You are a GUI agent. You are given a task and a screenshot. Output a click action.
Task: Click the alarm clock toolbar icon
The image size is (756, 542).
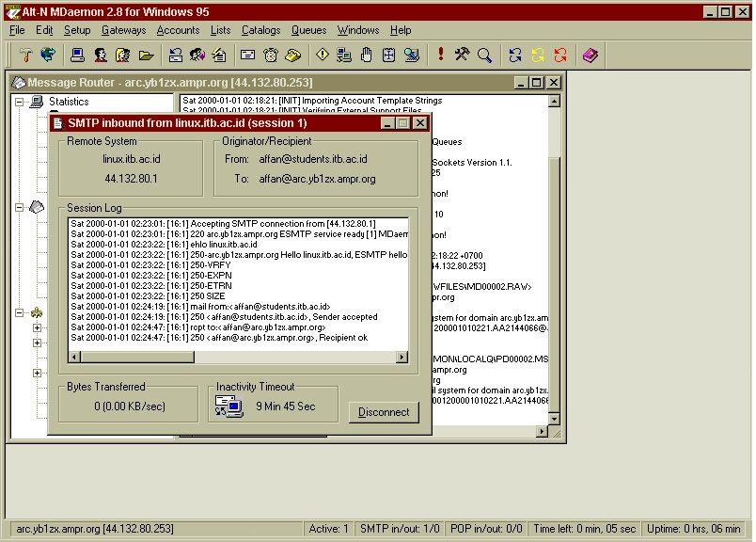[x=272, y=56]
